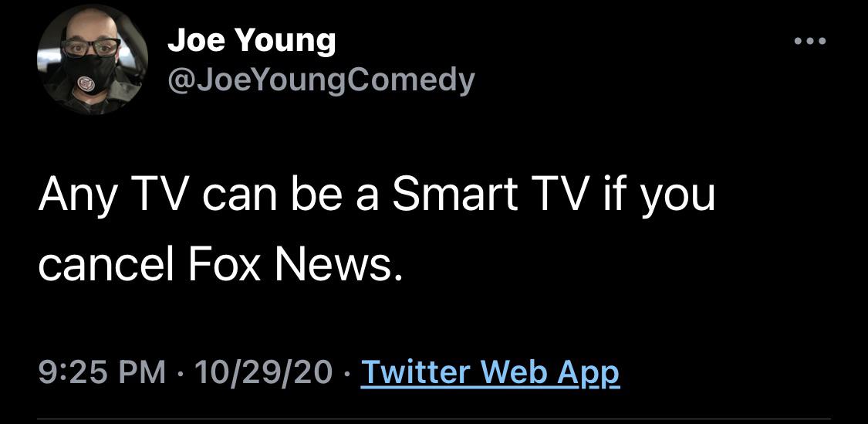Click the @JoeYoungComedy handle
Image resolution: width=868 pixels, height=424 pixels.
pos(321,80)
